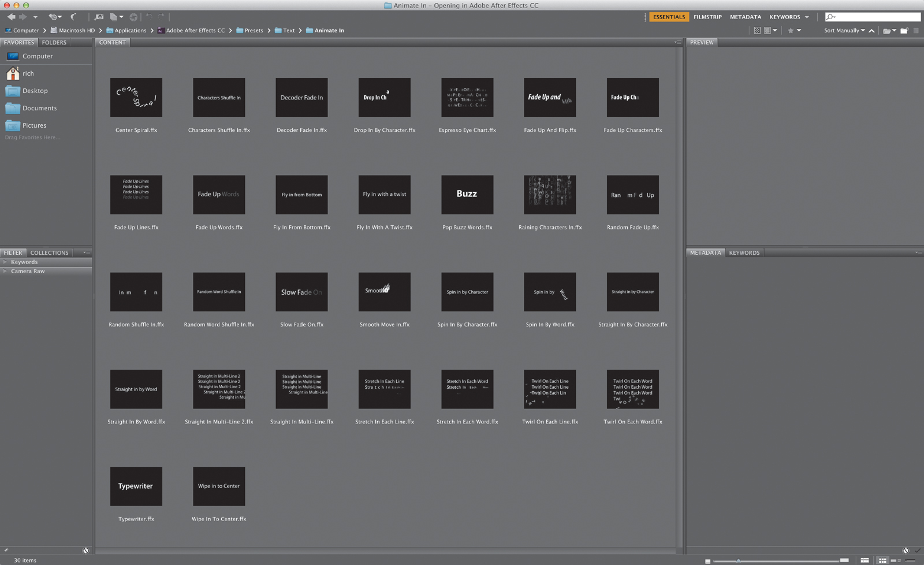Viewport: 924px width, 565px height.
Task: Click the cancel icon in Metadata panel
Action: point(906,551)
